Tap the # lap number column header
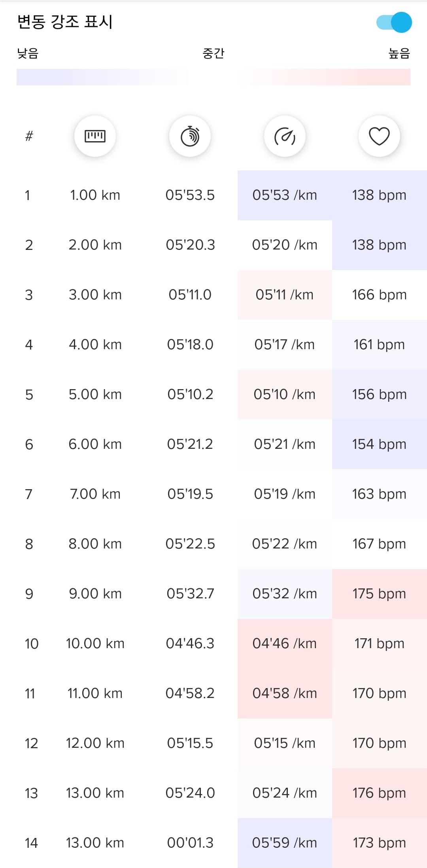The height and width of the screenshot is (868, 427). point(29,136)
